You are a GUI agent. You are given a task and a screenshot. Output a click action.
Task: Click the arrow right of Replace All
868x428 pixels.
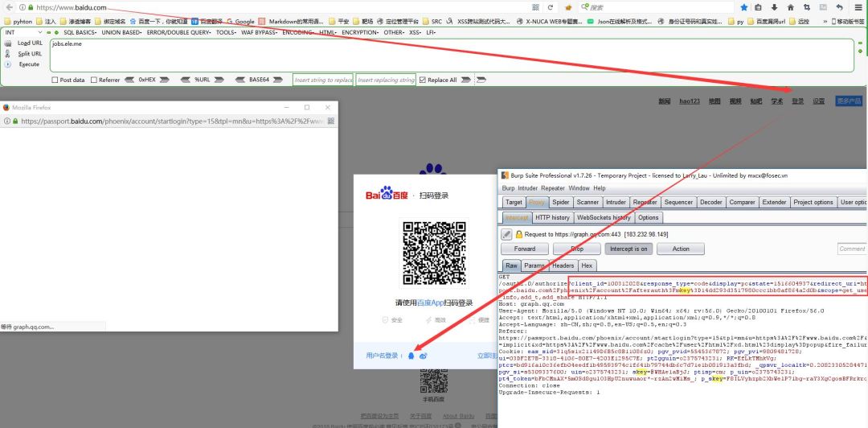coord(466,80)
